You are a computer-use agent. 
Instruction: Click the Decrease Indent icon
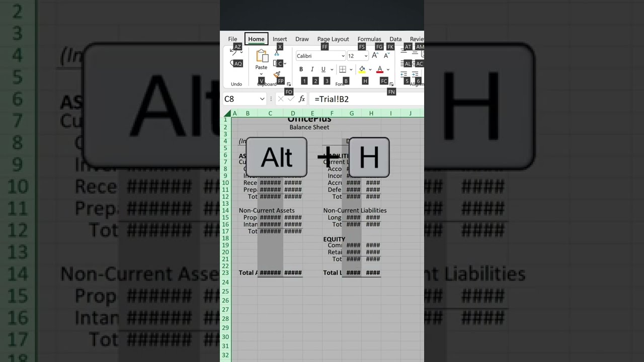point(404,74)
